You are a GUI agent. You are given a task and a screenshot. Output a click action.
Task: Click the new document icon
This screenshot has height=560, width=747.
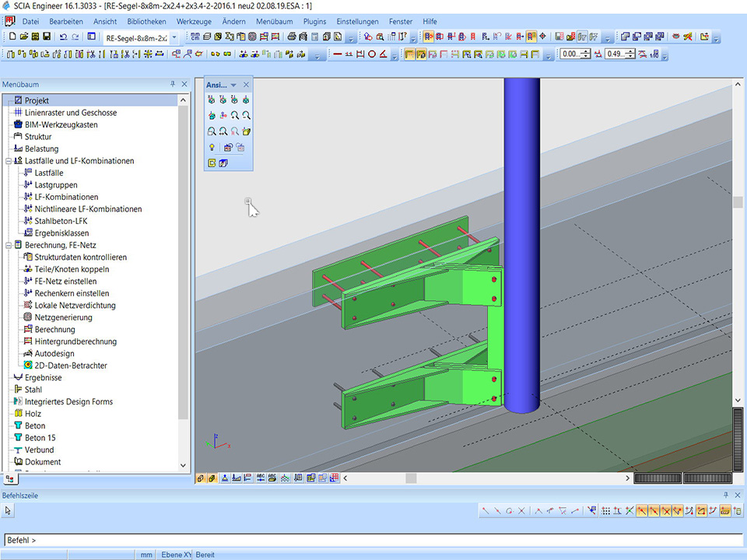coord(12,37)
